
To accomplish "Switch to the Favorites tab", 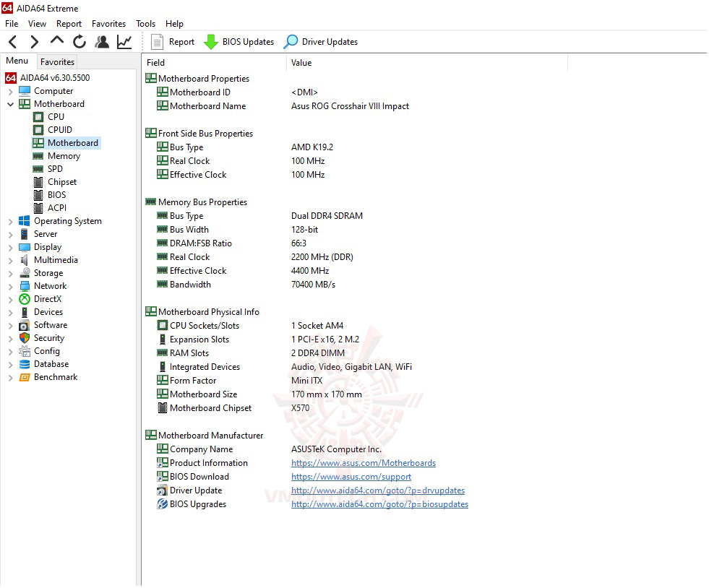I will (x=57, y=62).
